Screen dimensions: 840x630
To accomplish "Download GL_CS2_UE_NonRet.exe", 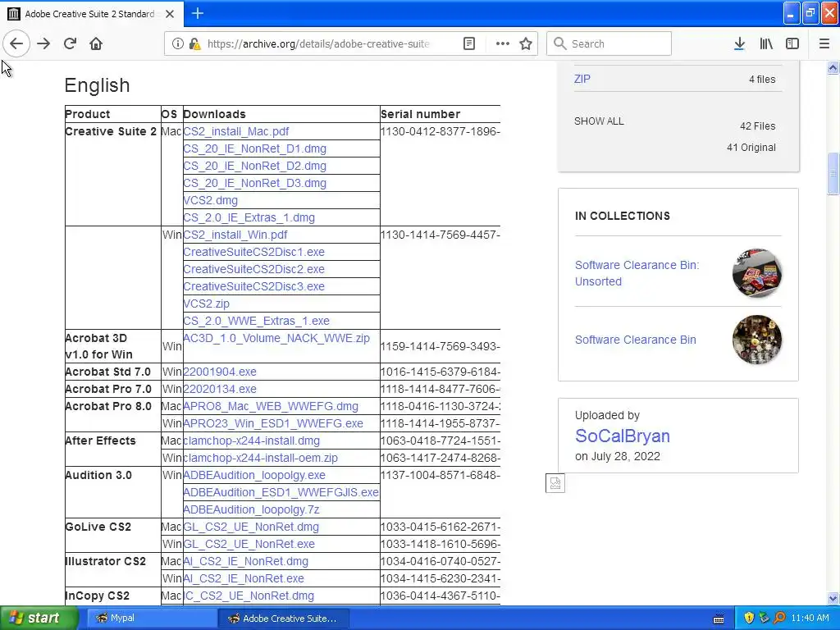I will [x=249, y=544].
